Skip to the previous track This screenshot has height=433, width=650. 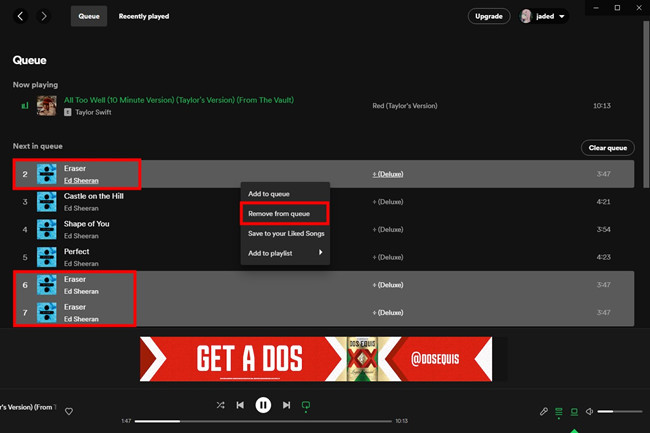pos(240,405)
